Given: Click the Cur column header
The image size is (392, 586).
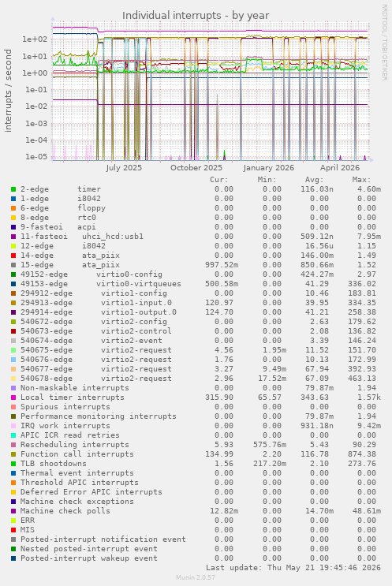Looking at the screenshot, I should [x=219, y=180].
